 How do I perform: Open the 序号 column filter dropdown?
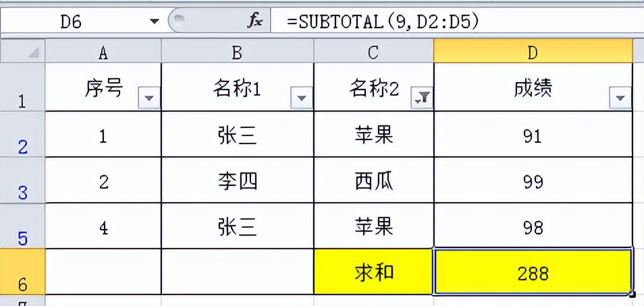point(149,98)
